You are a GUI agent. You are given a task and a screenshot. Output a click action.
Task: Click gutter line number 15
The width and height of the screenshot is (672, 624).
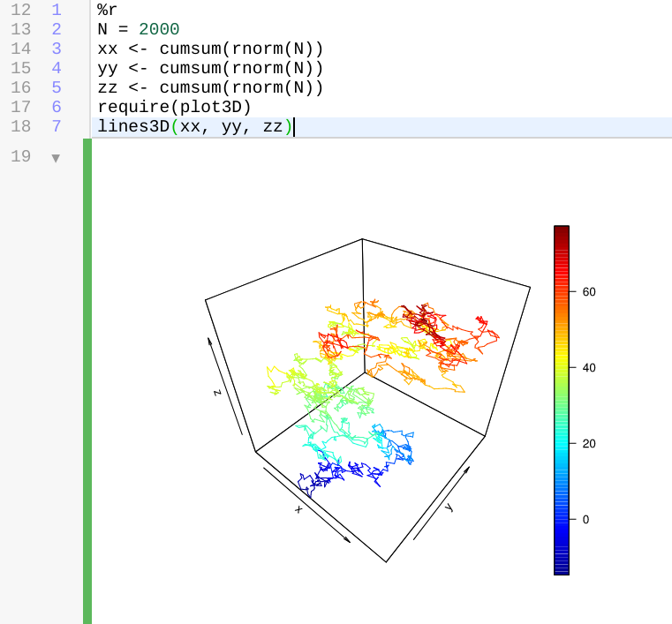20,69
